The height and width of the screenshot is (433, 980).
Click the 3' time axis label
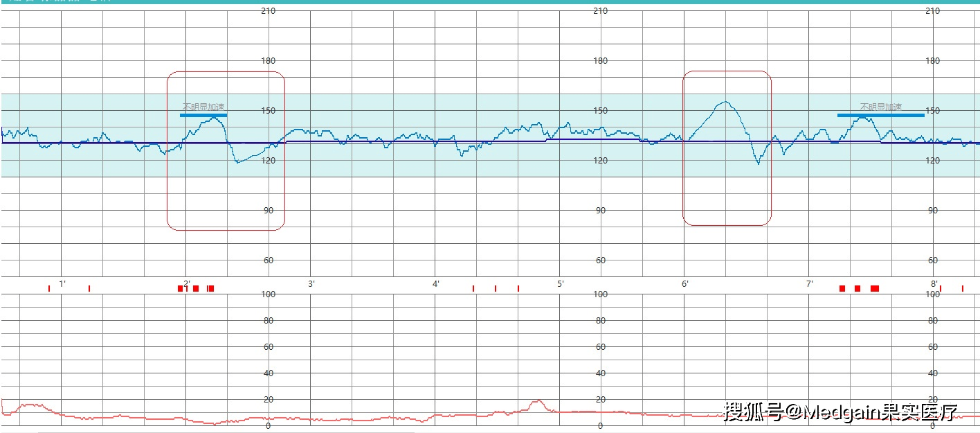pos(311,284)
